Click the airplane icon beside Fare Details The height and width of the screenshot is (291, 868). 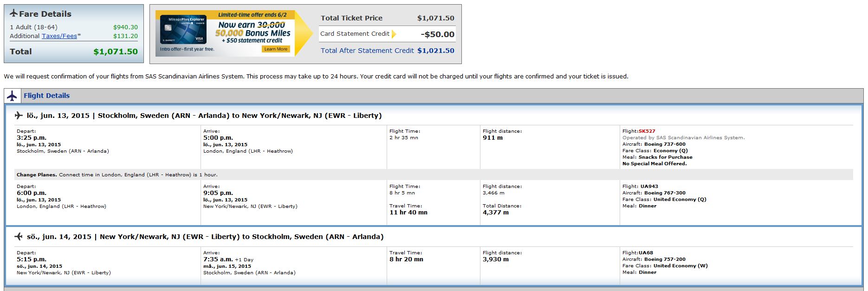pyautogui.click(x=13, y=13)
